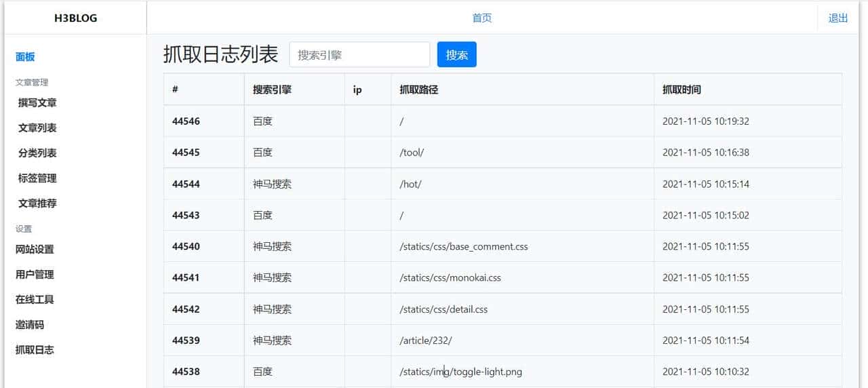
Task: Click timestamp 2021-11-05 10:16:38
Action: (x=706, y=153)
